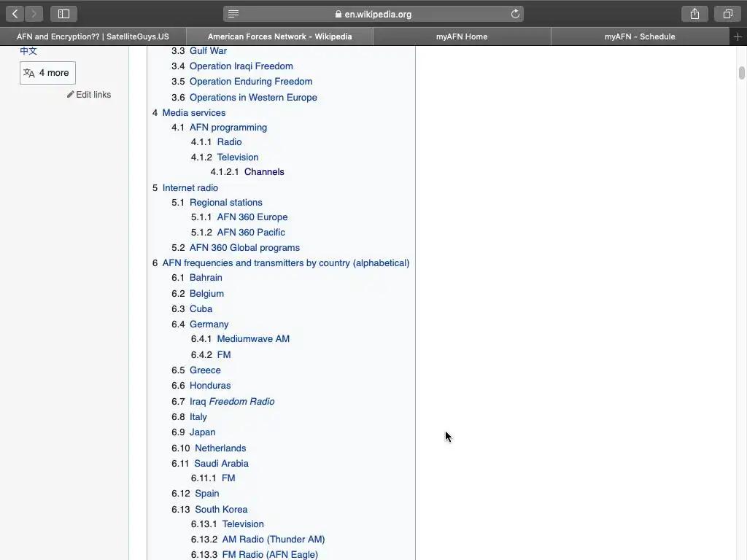Go to AFN frequencies and transmitters section
The width and height of the screenshot is (747, 560).
coord(286,262)
